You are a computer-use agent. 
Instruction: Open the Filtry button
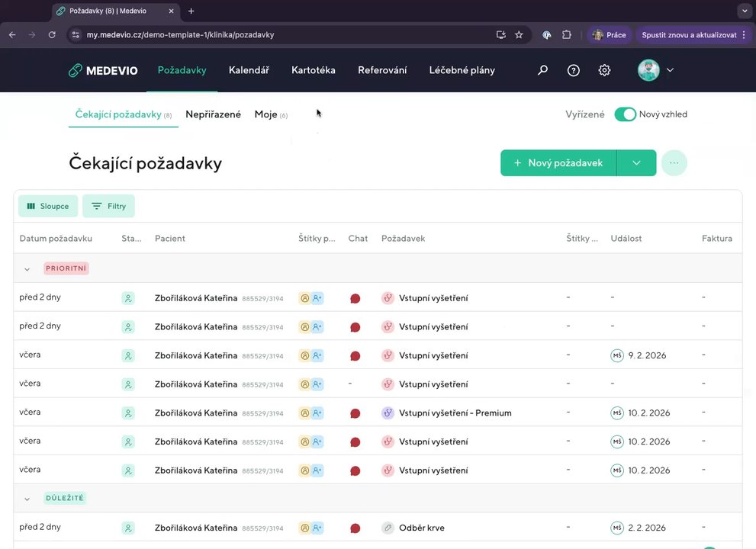(108, 207)
